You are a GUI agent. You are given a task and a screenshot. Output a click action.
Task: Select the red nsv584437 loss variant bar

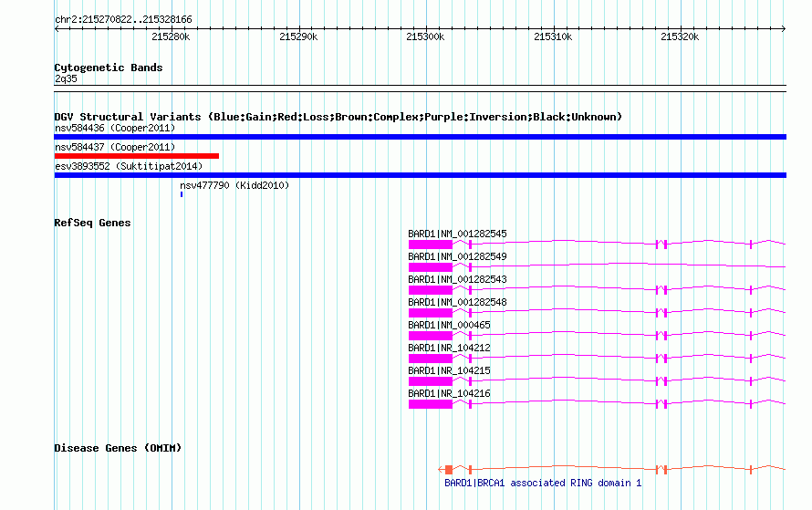tap(137, 156)
